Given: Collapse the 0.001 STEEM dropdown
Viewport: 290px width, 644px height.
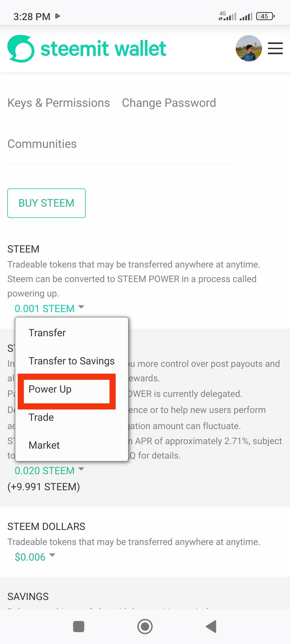Looking at the screenshot, I should click(49, 308).
